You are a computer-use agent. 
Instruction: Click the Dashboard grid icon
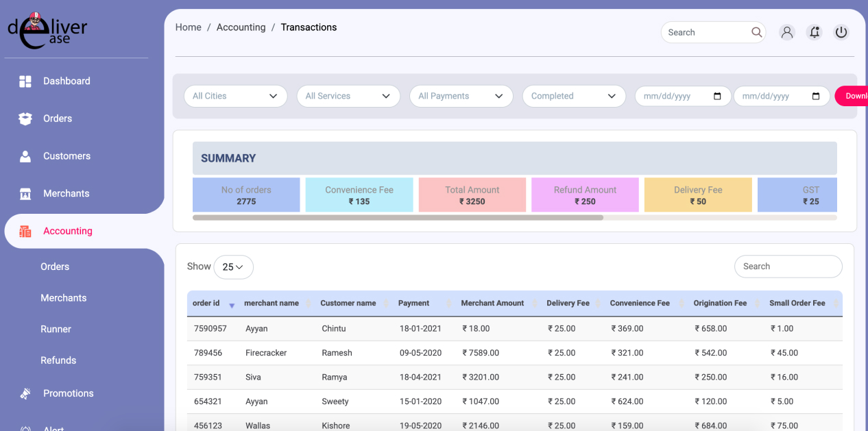coord(25,82)
